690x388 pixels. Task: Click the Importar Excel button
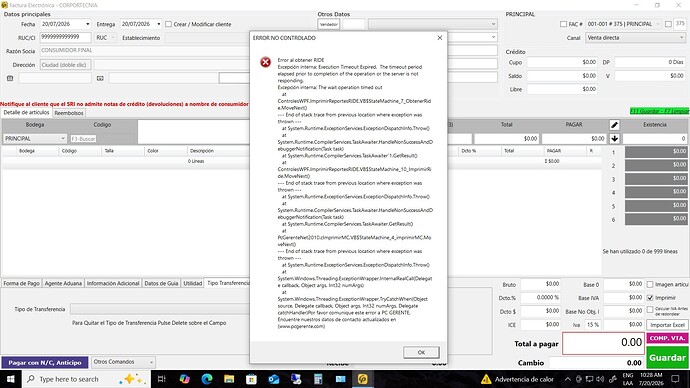click(x=667, y=325)
